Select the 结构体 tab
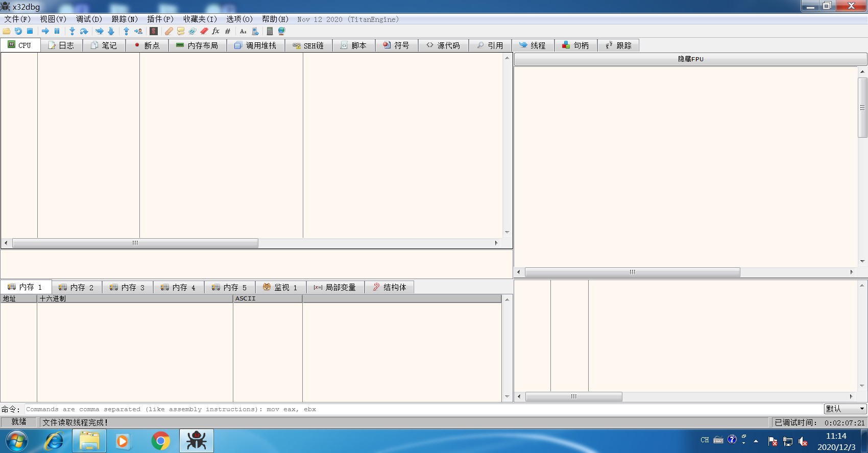 pos(389,287)
